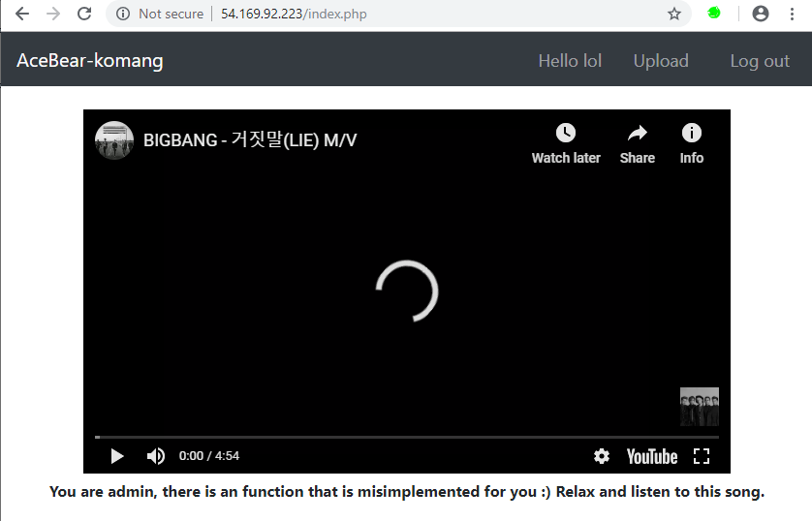Open the AceBear-komang home link
This screenshot has height=521, width=812.
(89, 61)
